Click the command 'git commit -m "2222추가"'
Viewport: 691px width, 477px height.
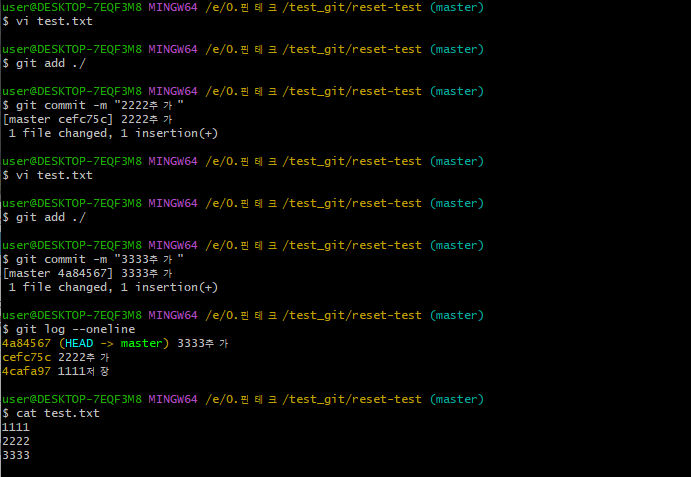coord(93,105)
